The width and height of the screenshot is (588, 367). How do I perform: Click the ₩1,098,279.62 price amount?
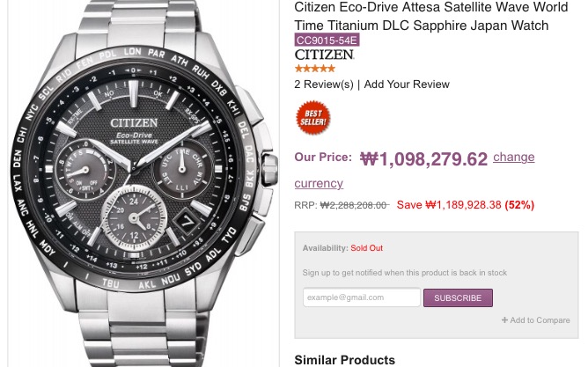tap(423, 159)
